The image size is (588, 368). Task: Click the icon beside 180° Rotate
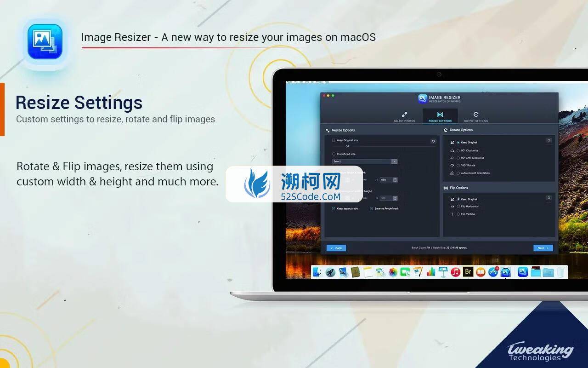[x=452, y=165]
